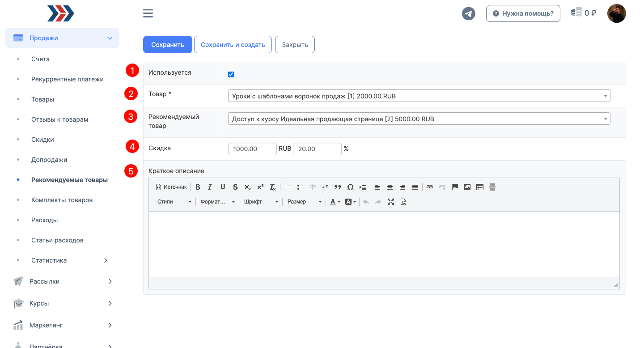This screenshot has width=644, height=348.
Task: Maximize the editor to fullscreen
Action: point(391,202)
